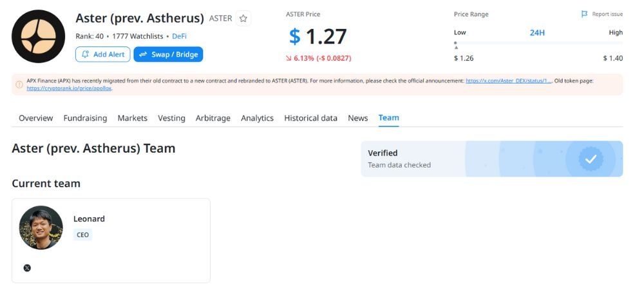Click the orange info icon in notice banner
This screenshot has width=644, height=292.
(x=19, y=84)
